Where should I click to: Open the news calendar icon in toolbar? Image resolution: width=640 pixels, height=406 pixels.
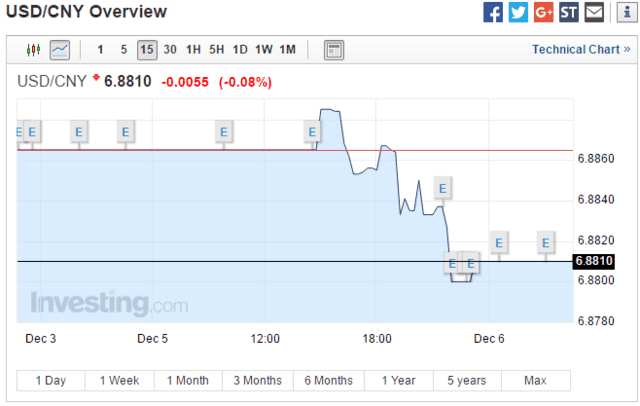point(334,50)
